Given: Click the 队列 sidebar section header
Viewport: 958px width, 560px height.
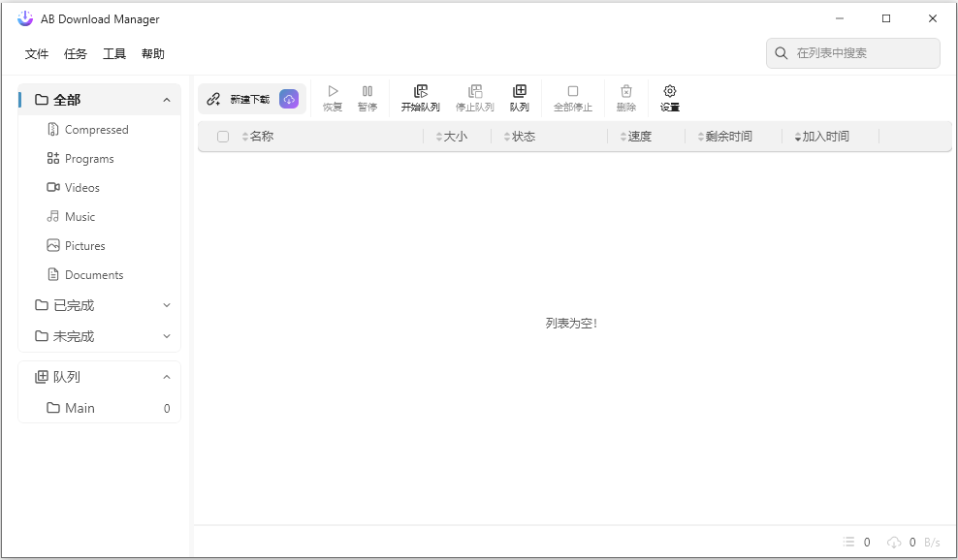Looking at the screenshot, I should [x=99, y=377].
